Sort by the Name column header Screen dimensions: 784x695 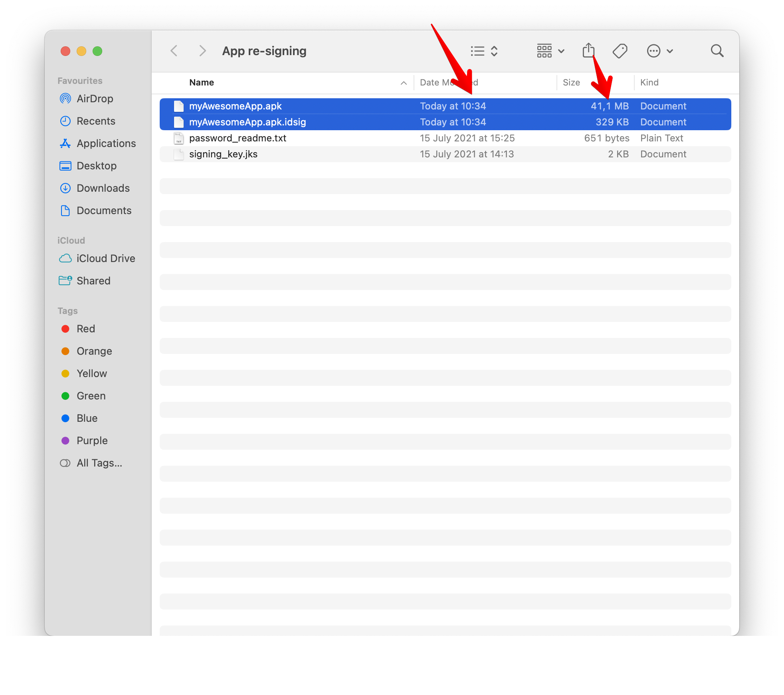point(202,82)
